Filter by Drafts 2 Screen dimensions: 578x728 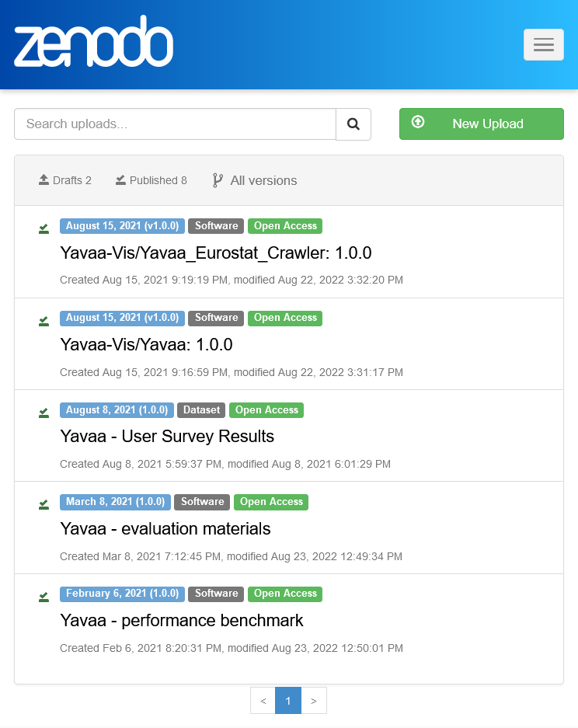[65, 180]
